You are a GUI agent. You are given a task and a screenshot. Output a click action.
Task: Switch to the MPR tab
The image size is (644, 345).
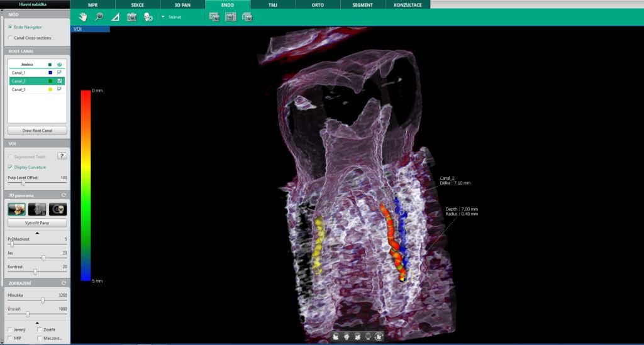[92, 4]
